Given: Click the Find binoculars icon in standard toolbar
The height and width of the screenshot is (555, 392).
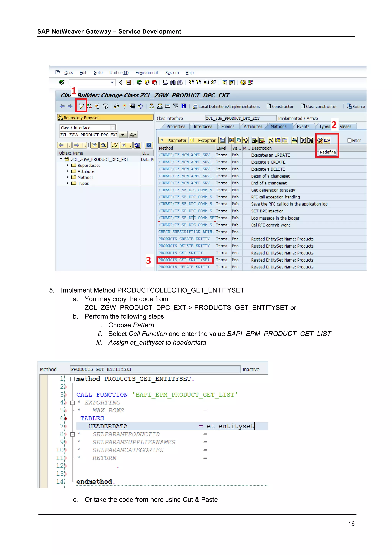Looking at the screenshot, I should pyautogui.click(x=173, y=82).
